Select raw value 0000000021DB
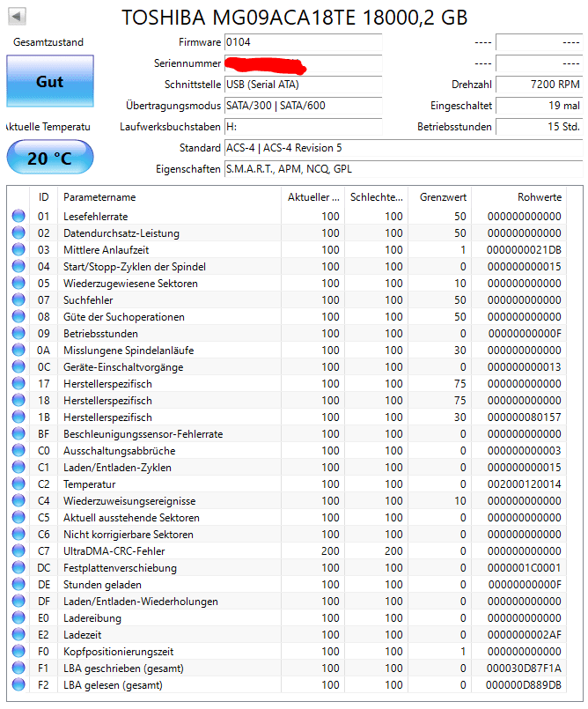 tap(524, 250)
